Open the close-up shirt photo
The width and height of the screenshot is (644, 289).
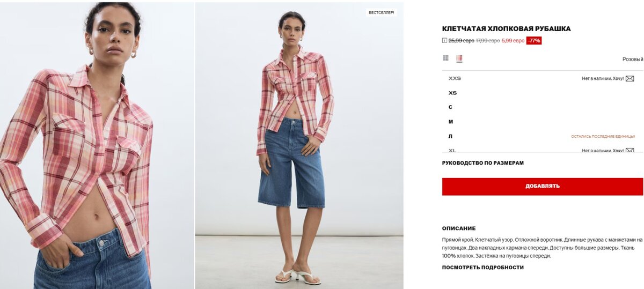coord(97,146)
